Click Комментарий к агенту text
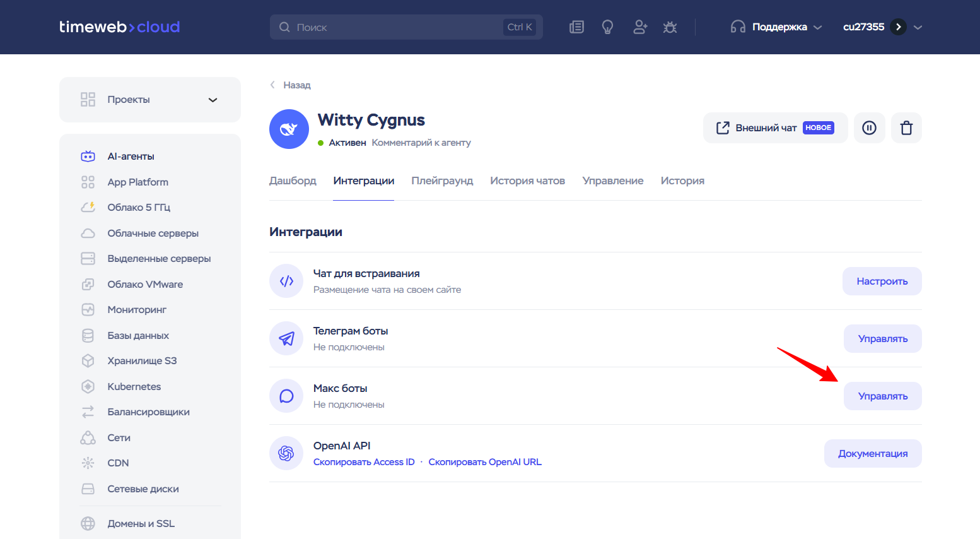 coord(421,143)
